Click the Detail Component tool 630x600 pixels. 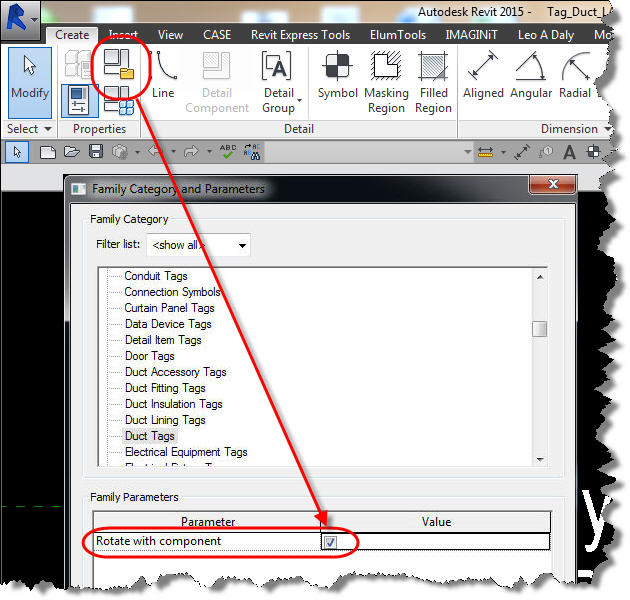tap(217, 82)
